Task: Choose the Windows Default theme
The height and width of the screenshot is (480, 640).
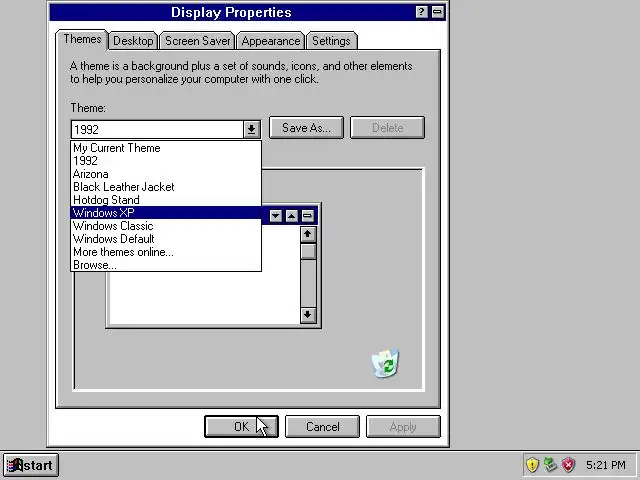Action: point(166,239)
